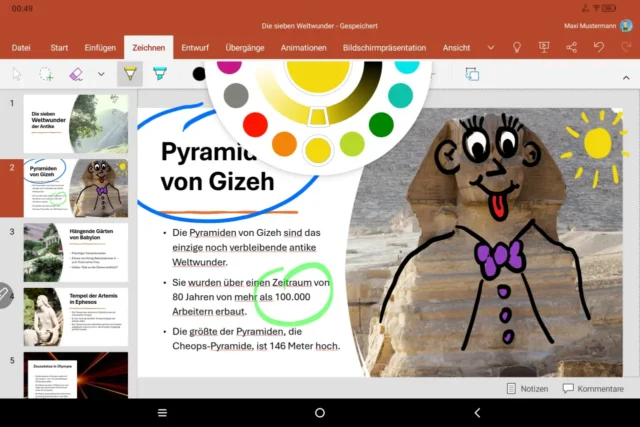Viewport: 640px width, 427px height.
Task: Choose the eraser tool
Action: (x=77, y=74)
